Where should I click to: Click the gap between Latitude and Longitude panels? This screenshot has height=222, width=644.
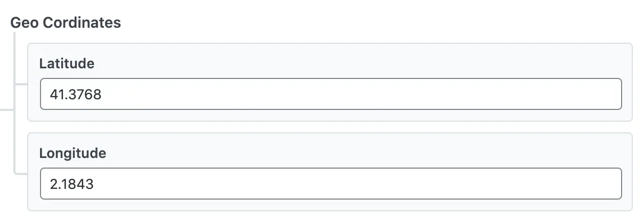[x=330, y=127]
